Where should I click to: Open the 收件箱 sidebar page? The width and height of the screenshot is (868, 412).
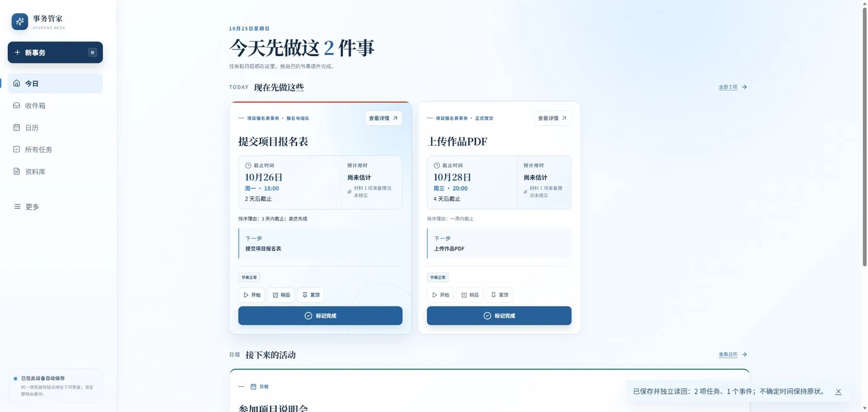(x=55, y=105)
